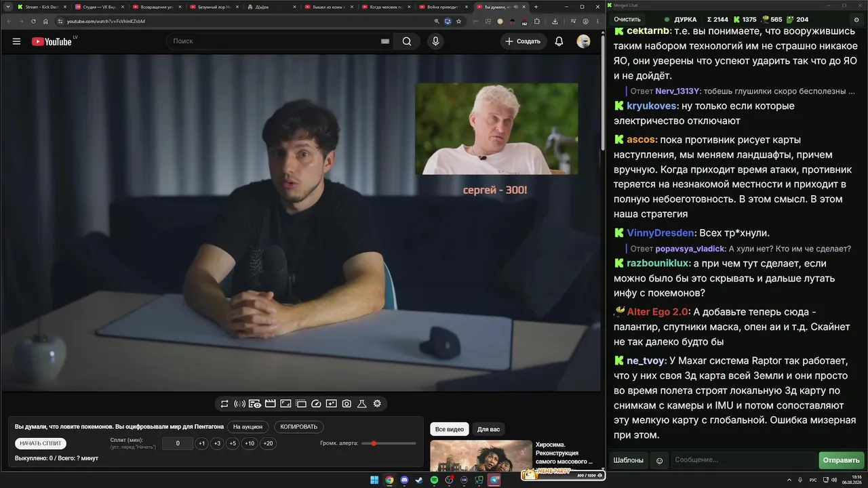Image resolution: width=868 pixels, height=488 pixels.
Task: Click the sound waves icon in player toolbar
Action: pyautogui.click(x=239, y=404)
